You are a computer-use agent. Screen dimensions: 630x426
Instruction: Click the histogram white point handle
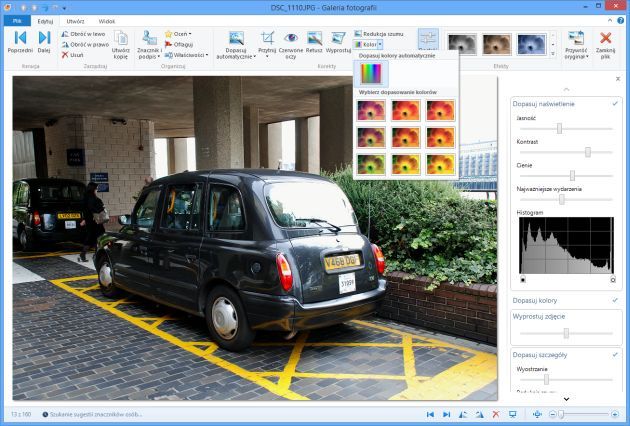(x=613, y=279)
